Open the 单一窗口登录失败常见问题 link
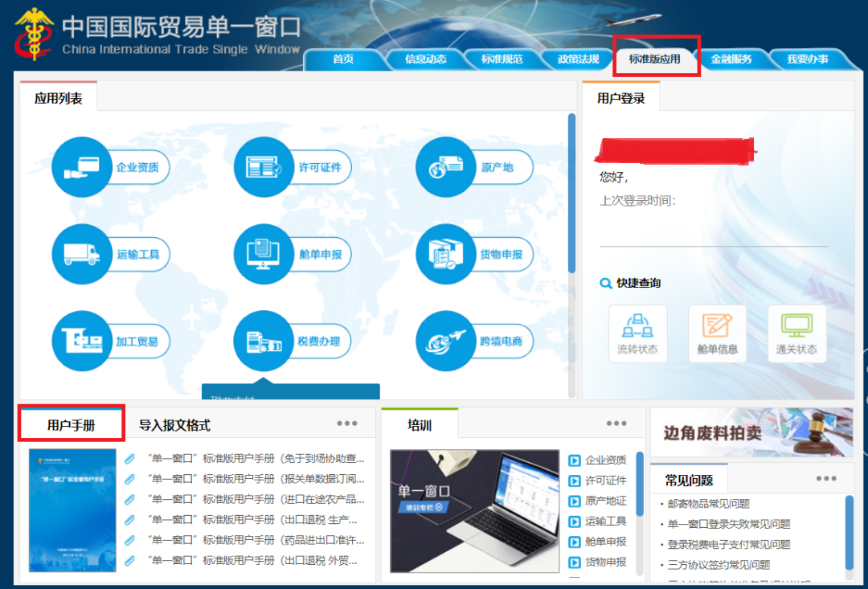Screen dimensions: 868x589 click(x=728, y=524)
